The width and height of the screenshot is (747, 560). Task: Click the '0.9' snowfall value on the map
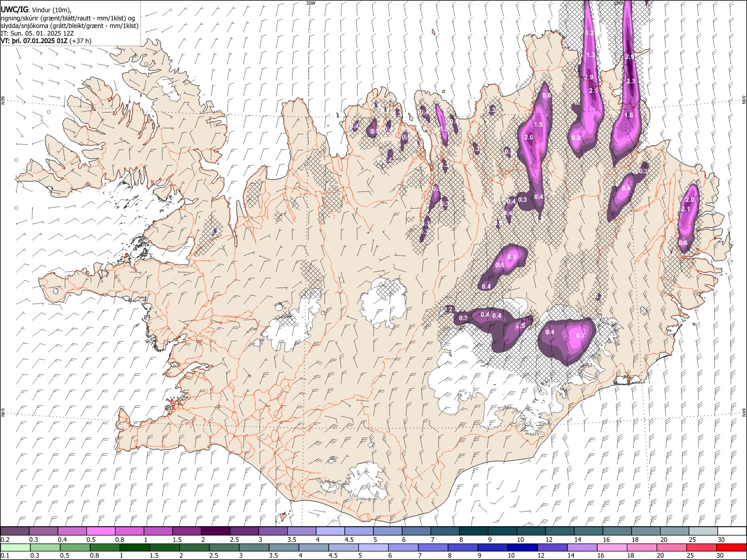click(x=512, y=257)
